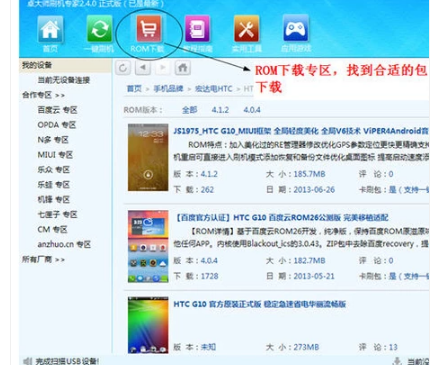Viewport: 438px width, 365px height.
Task: Go back with the left arrow button
Action: click(143, 68)
